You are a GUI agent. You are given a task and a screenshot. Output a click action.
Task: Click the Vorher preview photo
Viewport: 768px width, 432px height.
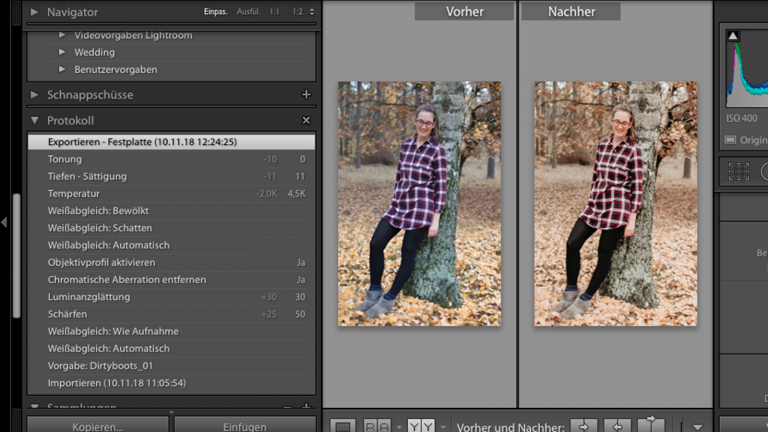[x=419, y=204]
